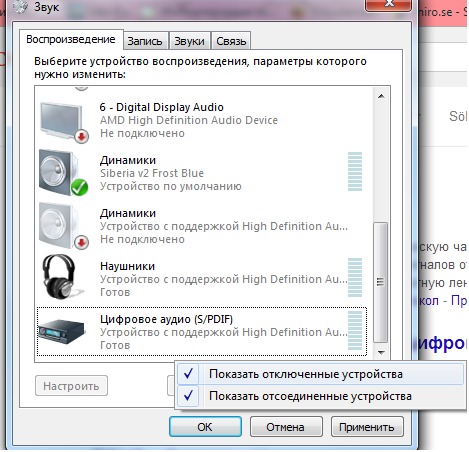Select the S/PDIF digital audio receiver icon
Image resolution: width=469 pixels, height=452 pixels.
(x=62, y=331)
